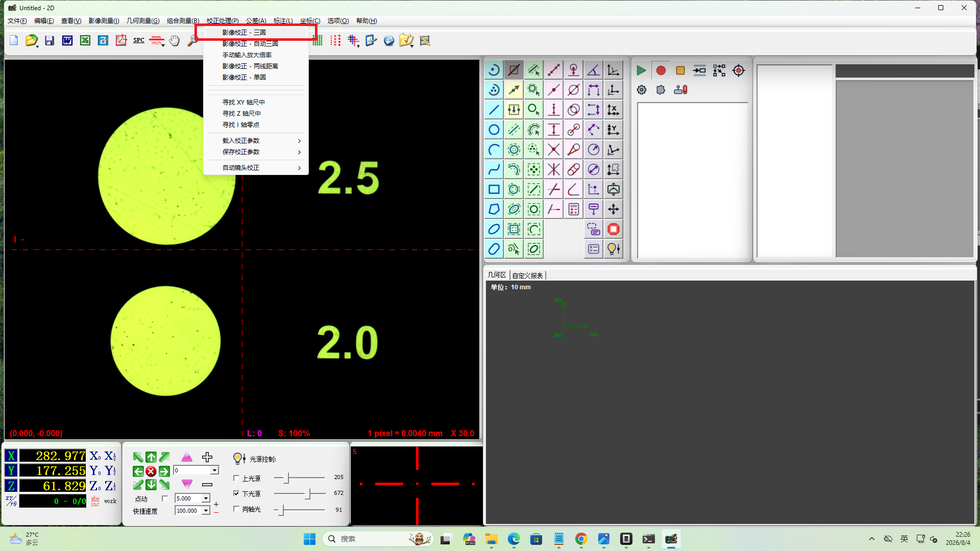Enable the 上光源 checkbox
980x551 pixels.
coord(236,478)
